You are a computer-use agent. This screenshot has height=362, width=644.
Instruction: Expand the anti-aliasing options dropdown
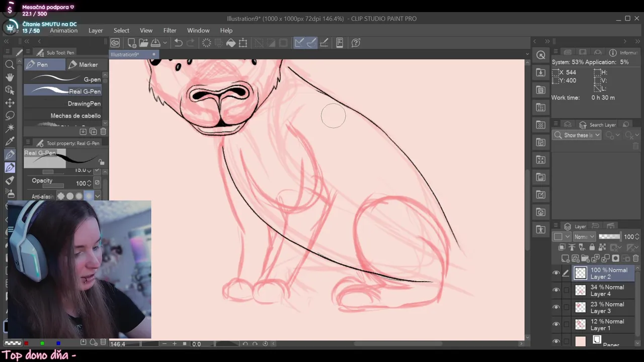coord(98,197)
